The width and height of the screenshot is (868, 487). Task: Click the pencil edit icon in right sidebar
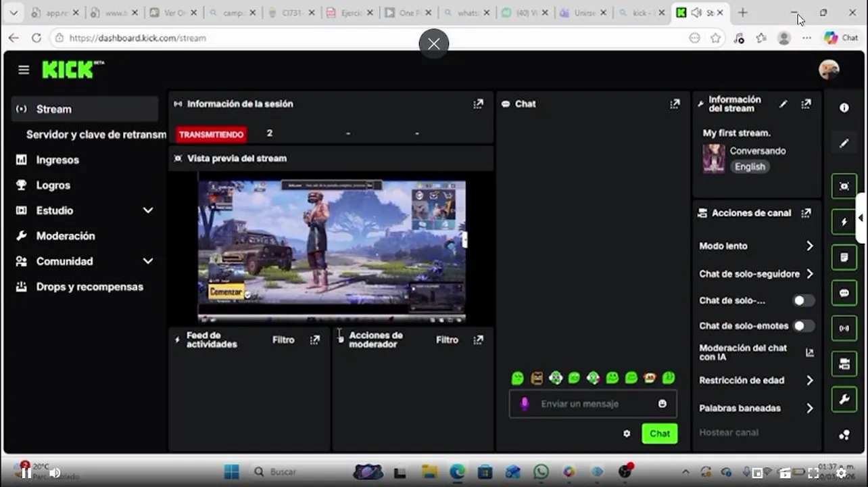click(x=844, y=143)
